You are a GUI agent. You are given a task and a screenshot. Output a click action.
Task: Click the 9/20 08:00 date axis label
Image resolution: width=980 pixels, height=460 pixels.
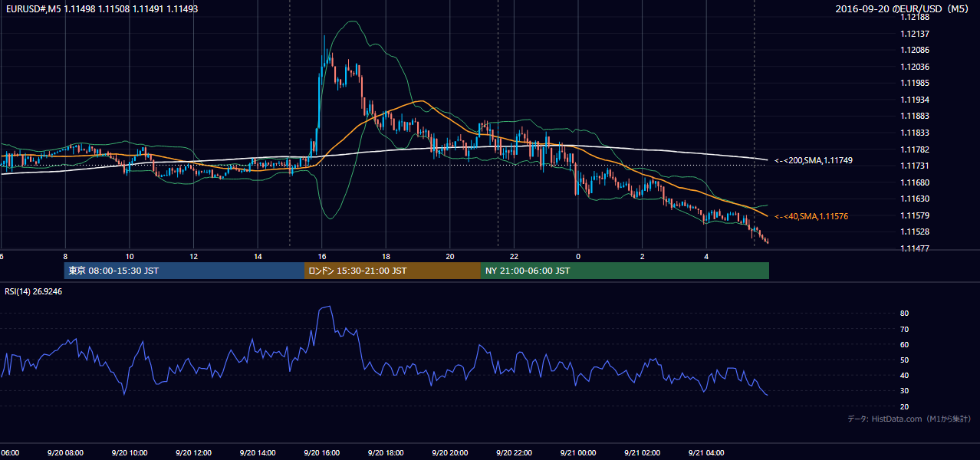tap(65, 453)
